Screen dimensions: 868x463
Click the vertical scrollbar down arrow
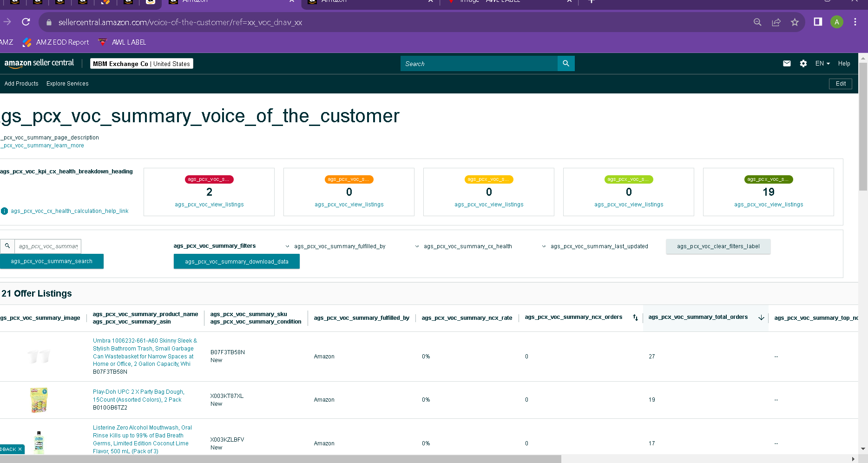coord(863,449)
